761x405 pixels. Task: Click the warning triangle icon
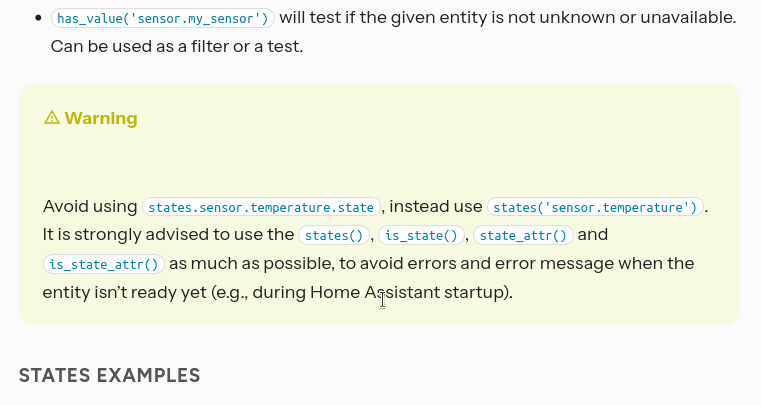(52, 118)
